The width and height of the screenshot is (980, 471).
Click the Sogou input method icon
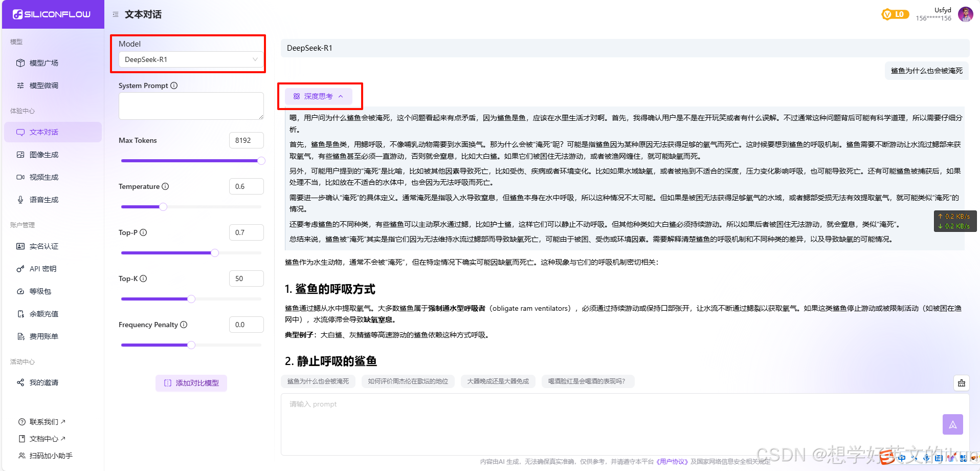[887, 457]
